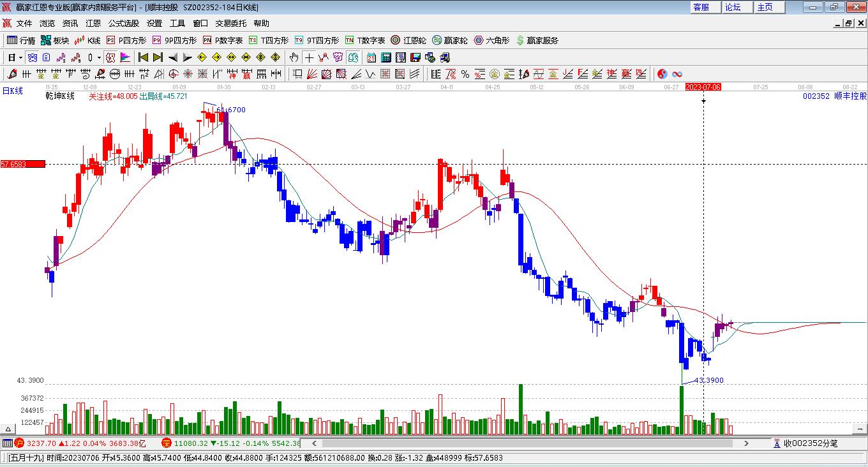Open the T四方形 tool

point(269,40)
